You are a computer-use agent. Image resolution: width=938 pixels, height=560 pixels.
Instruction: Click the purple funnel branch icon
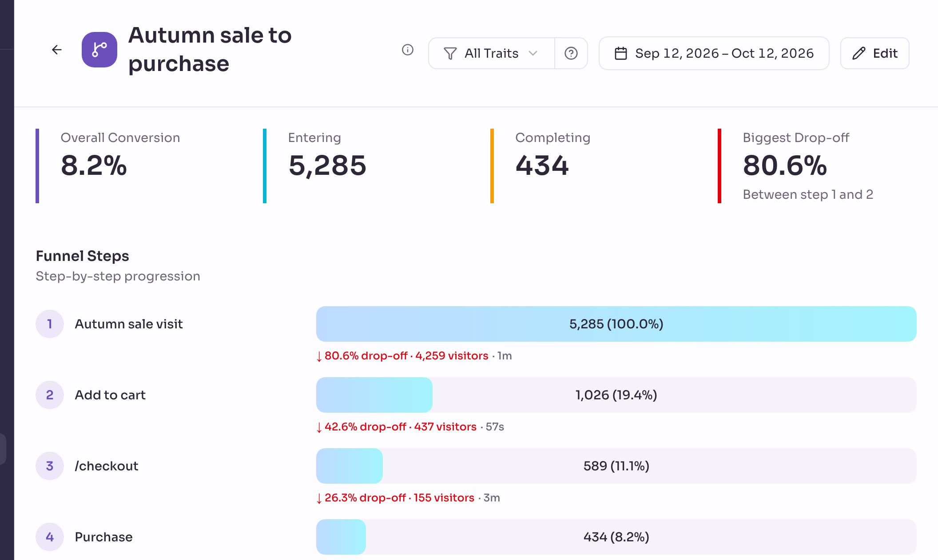pos(99,50)
